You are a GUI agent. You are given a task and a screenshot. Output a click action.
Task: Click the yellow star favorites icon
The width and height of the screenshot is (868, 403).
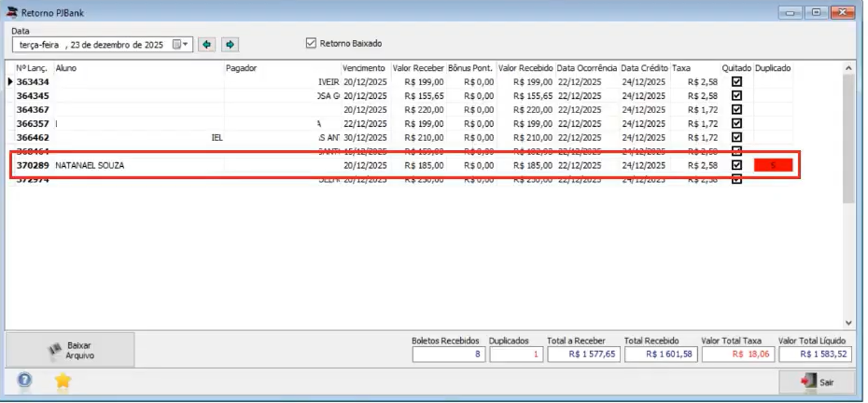pyautogui.click(x=63, y=381)
